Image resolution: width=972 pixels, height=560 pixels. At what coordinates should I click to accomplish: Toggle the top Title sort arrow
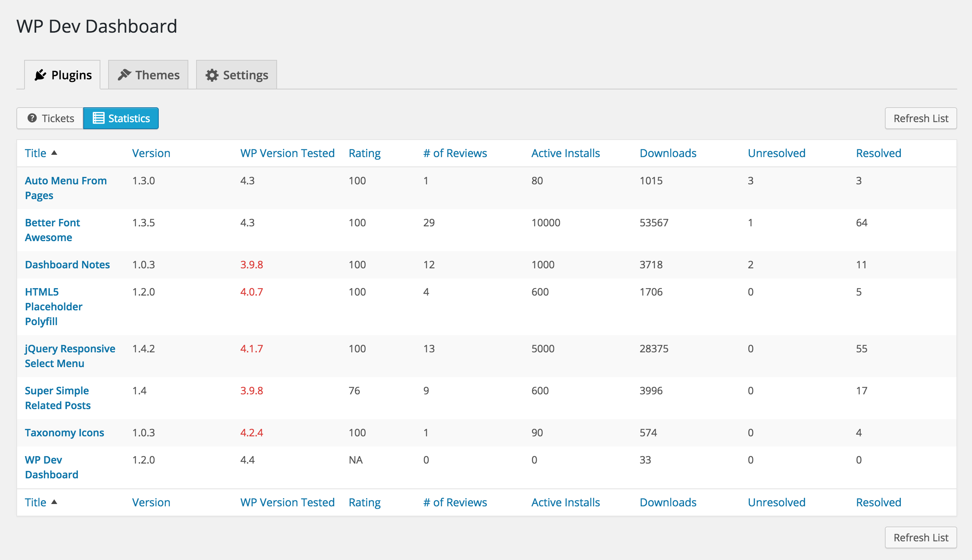point(54,153)
